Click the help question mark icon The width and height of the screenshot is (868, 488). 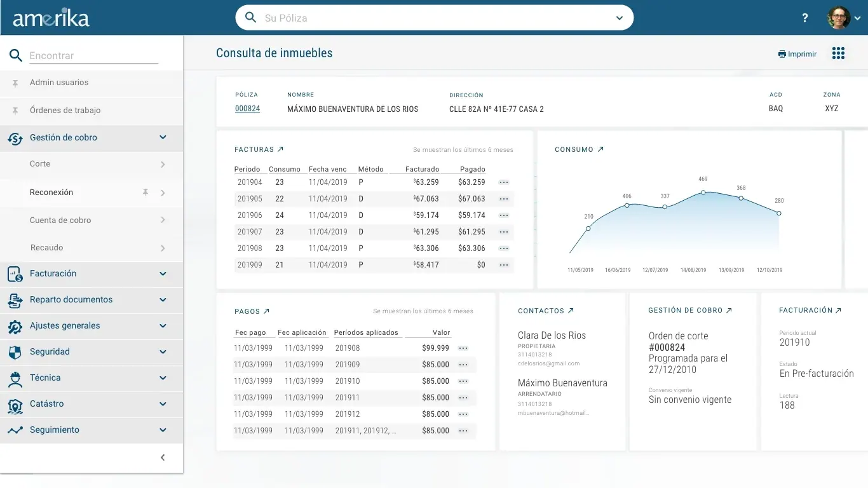(805, 18)
